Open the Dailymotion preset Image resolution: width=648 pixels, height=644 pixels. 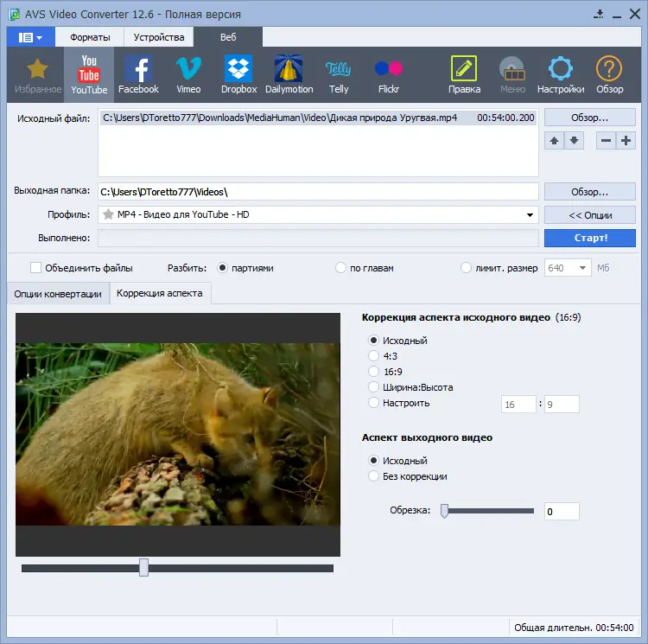(x=288, y=74)
